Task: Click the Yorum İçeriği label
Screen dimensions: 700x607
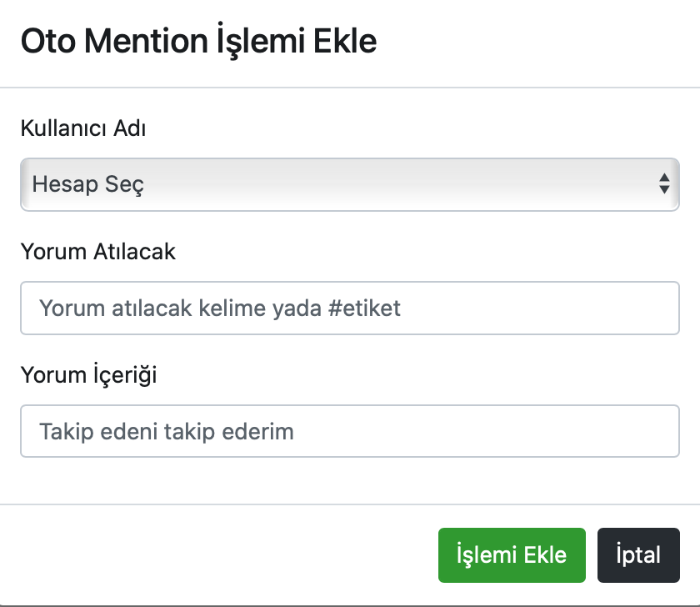Action: pos(88,374)
